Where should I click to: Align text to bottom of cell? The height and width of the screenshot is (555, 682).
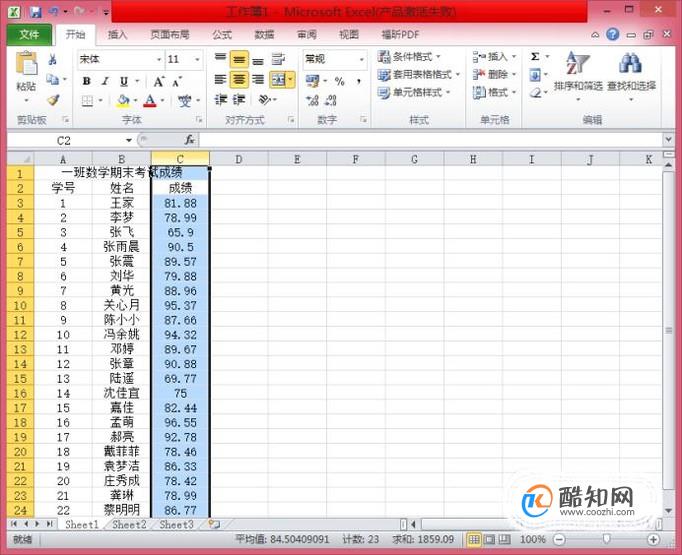click(x=258, y=60)
